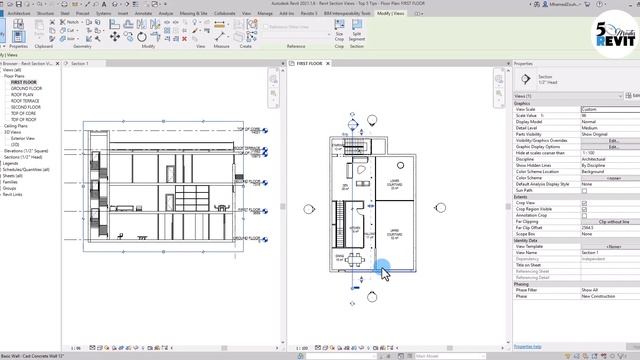Click the Text icon in quick access toolbar
This screenshot has height=360, width=640.
pos(104,4)
